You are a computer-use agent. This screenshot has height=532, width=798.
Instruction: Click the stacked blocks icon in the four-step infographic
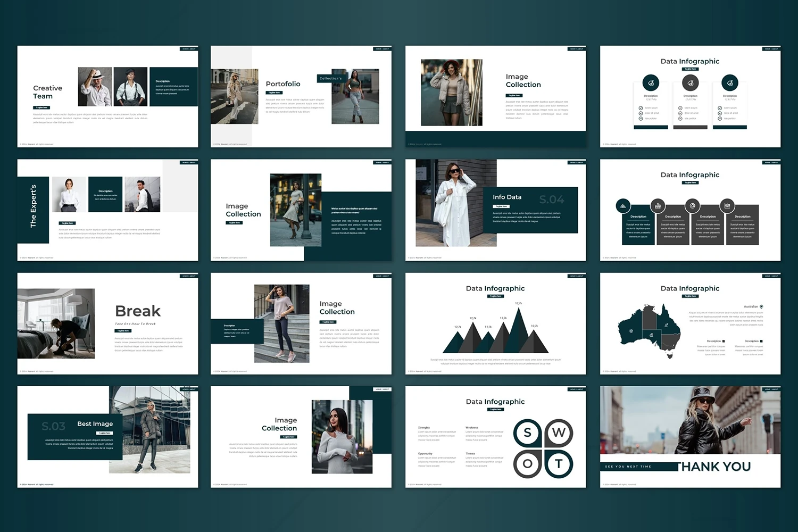623,206
